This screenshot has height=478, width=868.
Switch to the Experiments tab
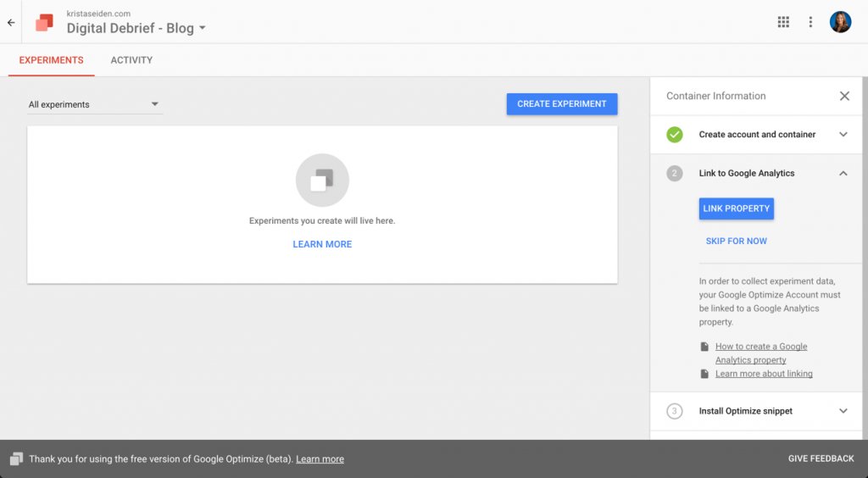pos(52,60)
